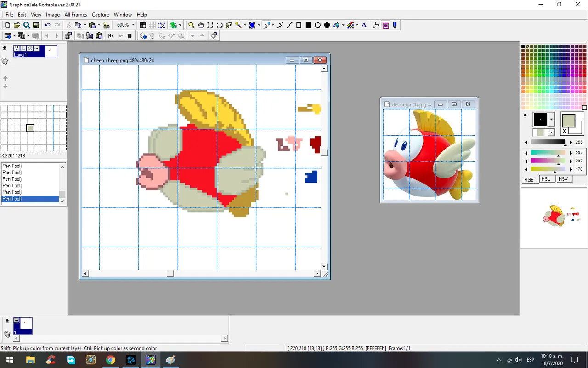Viewport: 588px width, 368px height.
Task: Select the rectangular selection tool
Action: click(x=210, y=25)
